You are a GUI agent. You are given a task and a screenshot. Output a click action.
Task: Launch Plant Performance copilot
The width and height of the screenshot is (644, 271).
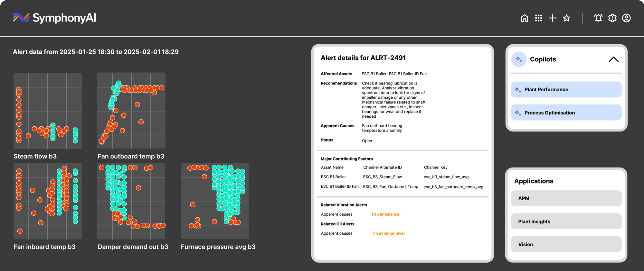(x=566, y=90)
